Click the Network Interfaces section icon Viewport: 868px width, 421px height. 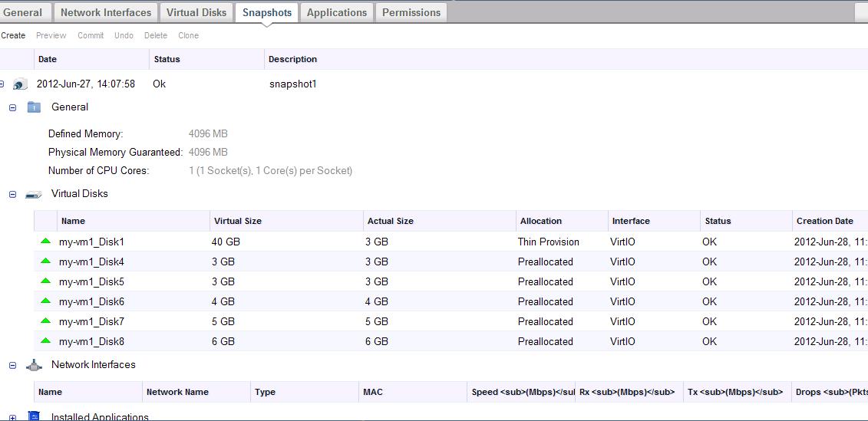[x=34, y=366]
